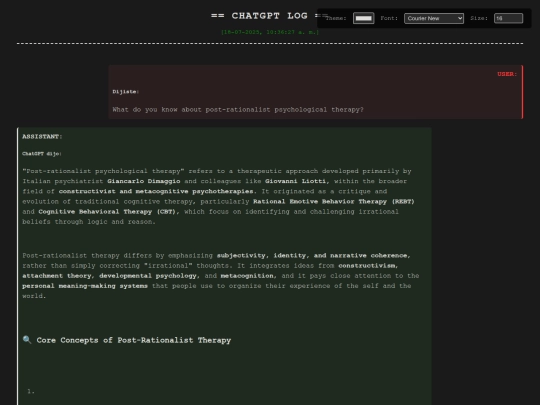Click the 'ASSISTANT:' label
Viewport: 540px width, 405px height.
coord(42,136)
